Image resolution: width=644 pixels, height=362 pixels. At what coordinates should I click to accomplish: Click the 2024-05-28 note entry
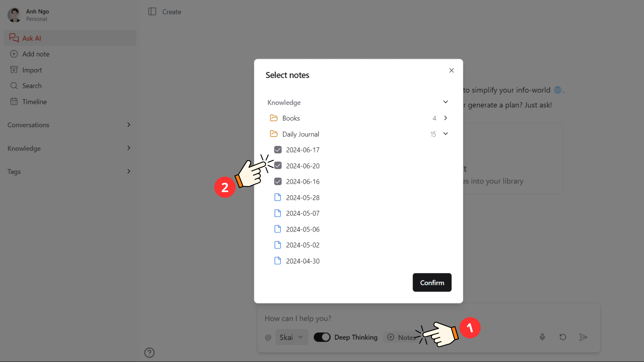point(303,197)
